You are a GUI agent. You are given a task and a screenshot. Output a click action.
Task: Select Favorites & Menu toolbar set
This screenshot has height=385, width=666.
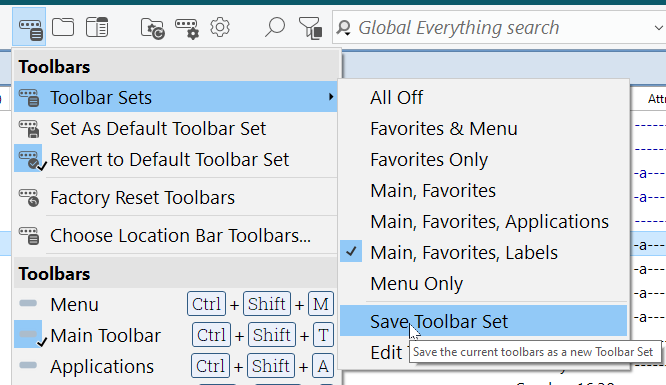point(483,128)
